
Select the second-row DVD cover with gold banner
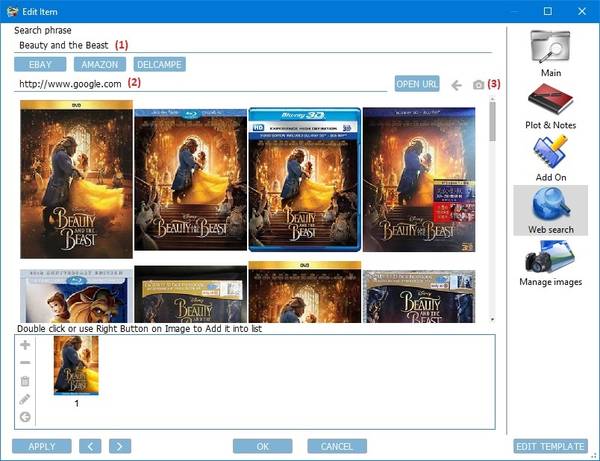click(305, 292)
